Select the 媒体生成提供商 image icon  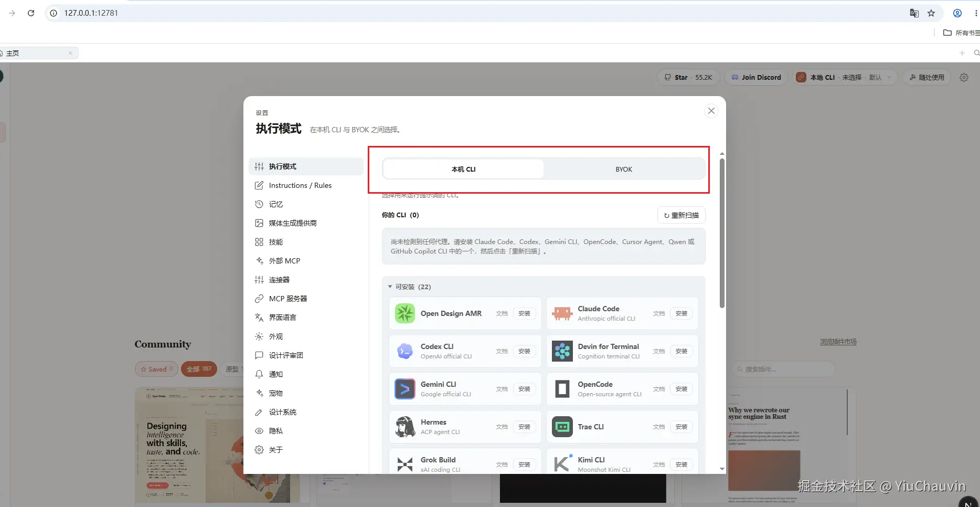[259, 223]
